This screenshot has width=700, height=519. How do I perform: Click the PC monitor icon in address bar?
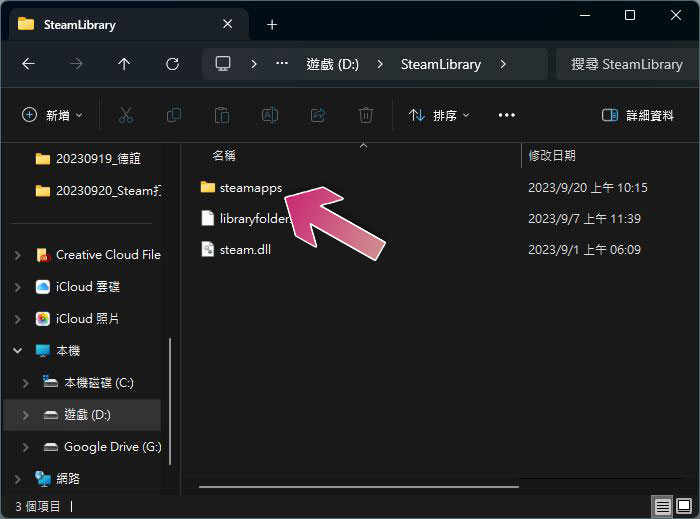[223, 64]
